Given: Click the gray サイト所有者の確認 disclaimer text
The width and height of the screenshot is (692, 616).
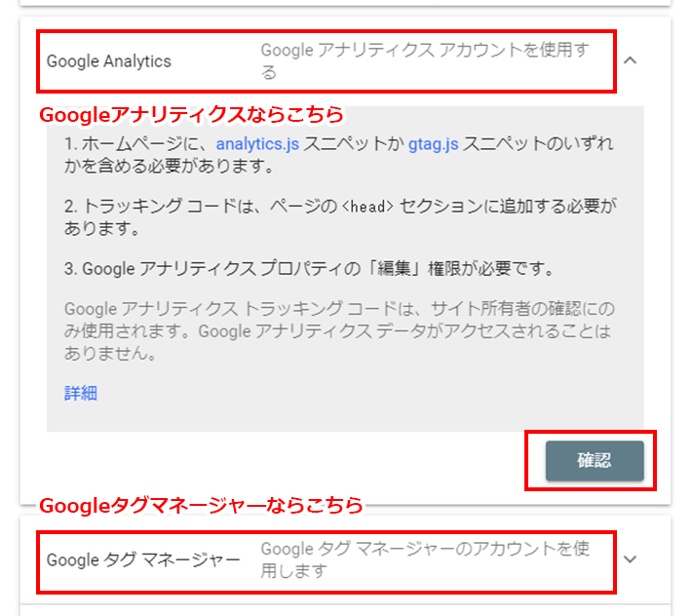Looking at the screenshot, I should 339,331.
